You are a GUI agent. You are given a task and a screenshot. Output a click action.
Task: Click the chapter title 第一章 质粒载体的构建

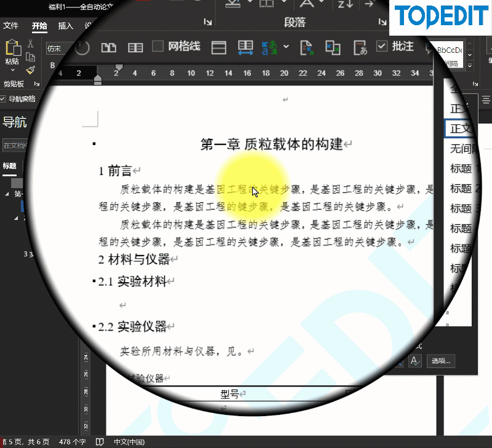pos(272,144)
